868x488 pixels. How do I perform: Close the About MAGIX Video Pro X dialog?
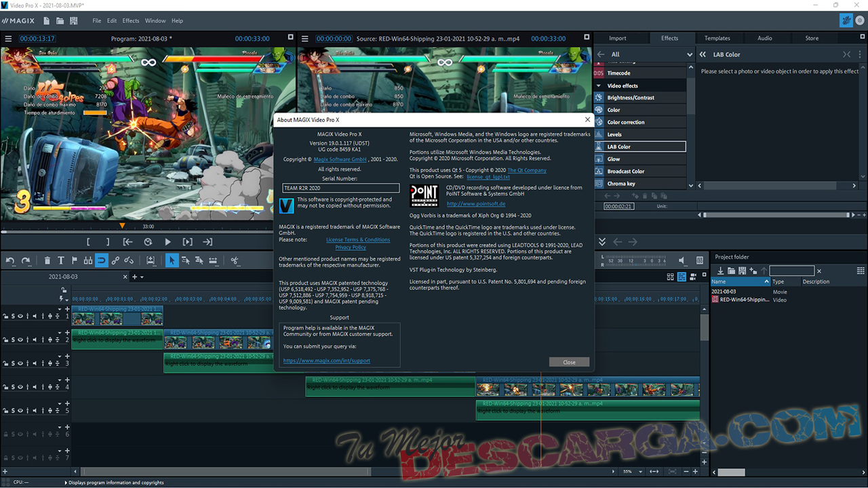(569, 362)
